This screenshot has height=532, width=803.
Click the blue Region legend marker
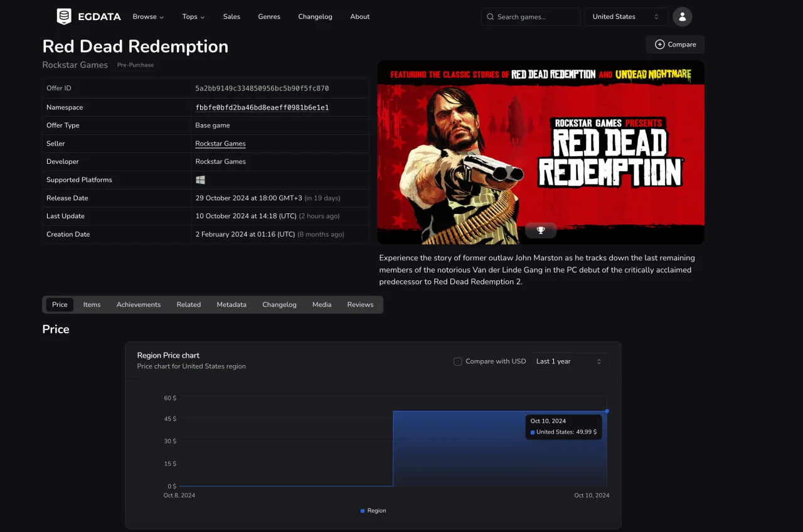363,511
